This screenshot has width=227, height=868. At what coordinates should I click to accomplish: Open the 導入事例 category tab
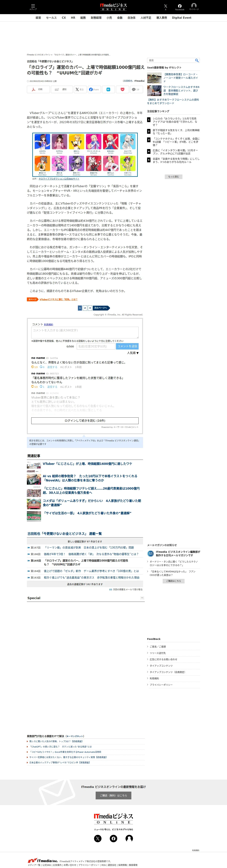(x=161, y=18)
